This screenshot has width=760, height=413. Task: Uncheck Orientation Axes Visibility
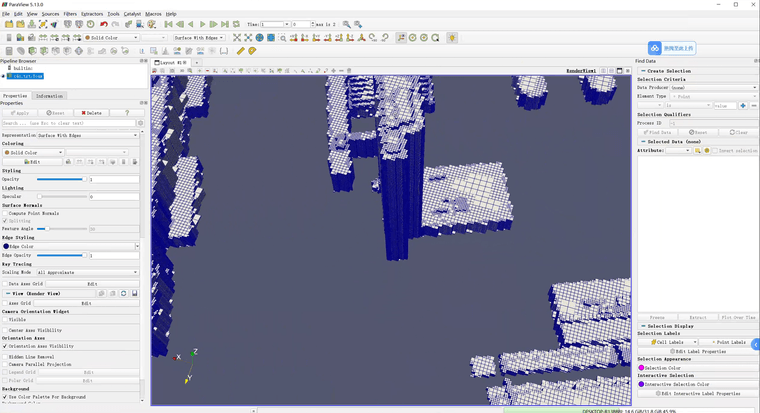[5, 346]
